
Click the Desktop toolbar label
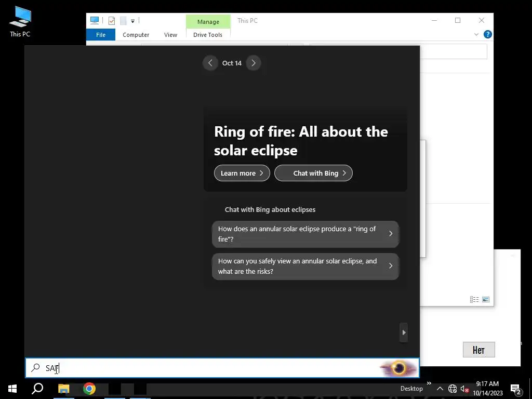point(411,389)
